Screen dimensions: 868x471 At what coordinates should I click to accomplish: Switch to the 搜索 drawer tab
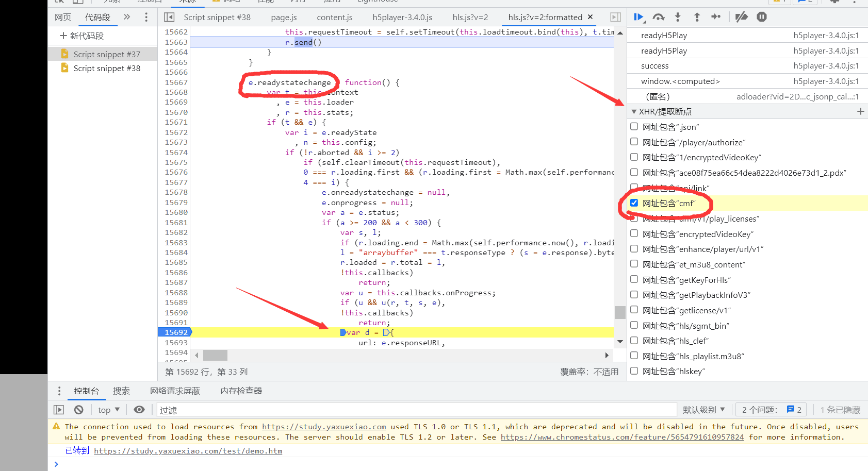click(x=121, y=391)
